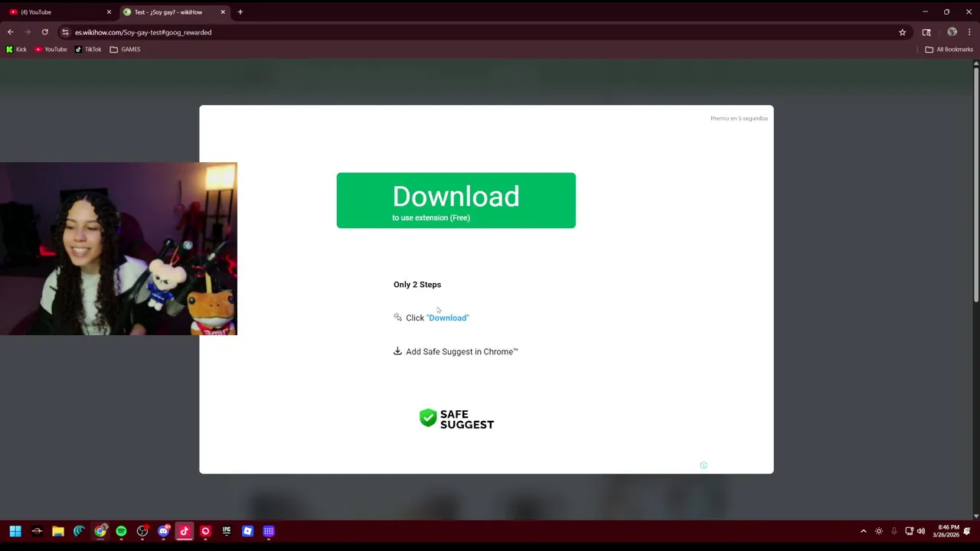Minimize the Chrome window
980x551 pixels.
click(x=925, y=12)
